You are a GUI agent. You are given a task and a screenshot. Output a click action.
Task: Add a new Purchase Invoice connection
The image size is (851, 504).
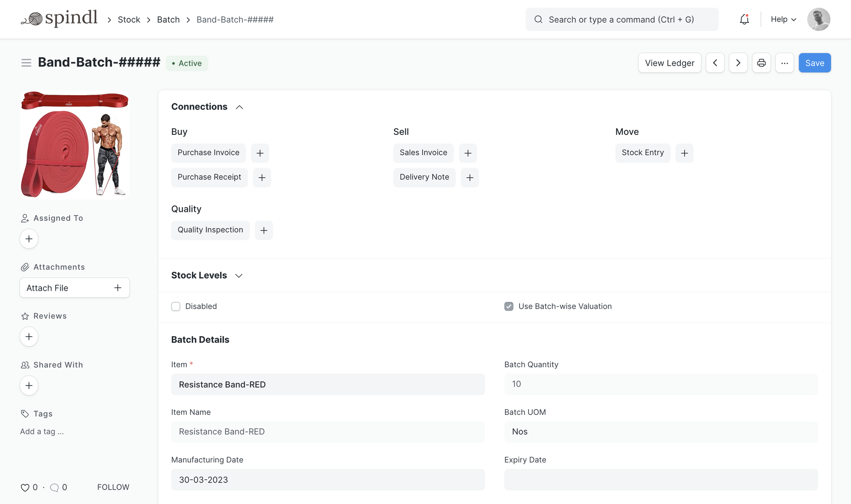tap(260, 153)
